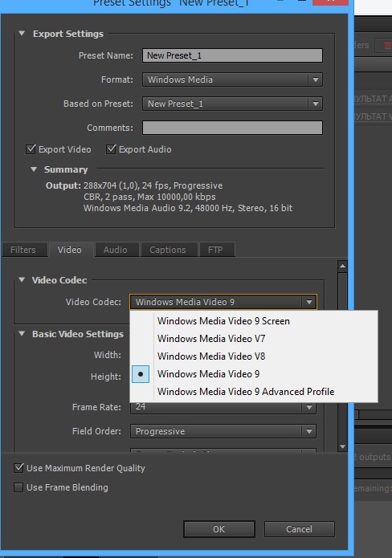This screenshot has width=392, height=558.
Task: Edit the Preset Name field
Action: [x=232, y=55]
